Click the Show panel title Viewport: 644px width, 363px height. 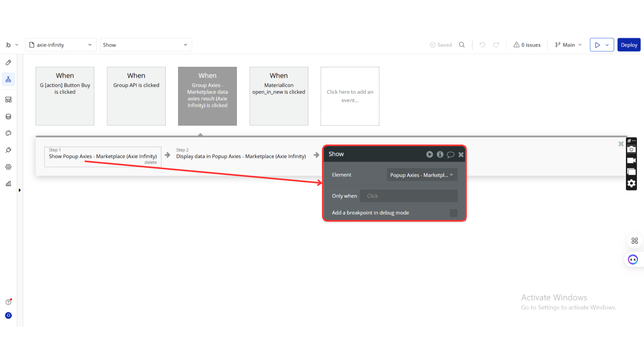click(336, 154)
